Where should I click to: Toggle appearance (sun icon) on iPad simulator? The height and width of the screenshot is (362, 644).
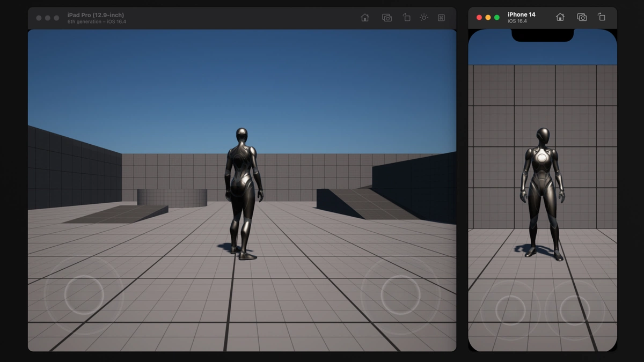(424, 18)
